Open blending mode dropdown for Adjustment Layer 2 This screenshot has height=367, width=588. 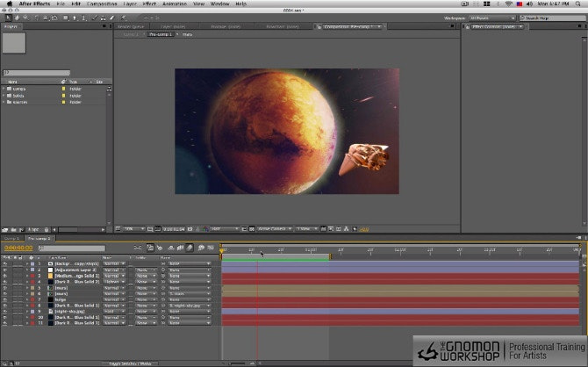114,270
